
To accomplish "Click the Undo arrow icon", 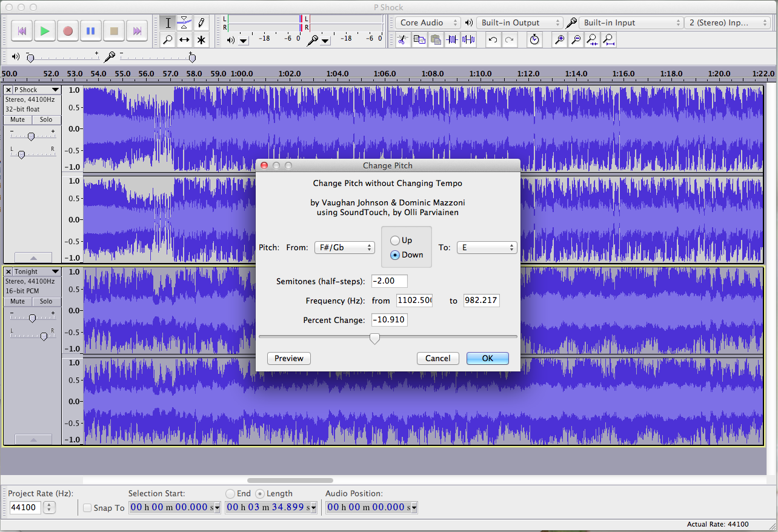I will coord(493,40).
